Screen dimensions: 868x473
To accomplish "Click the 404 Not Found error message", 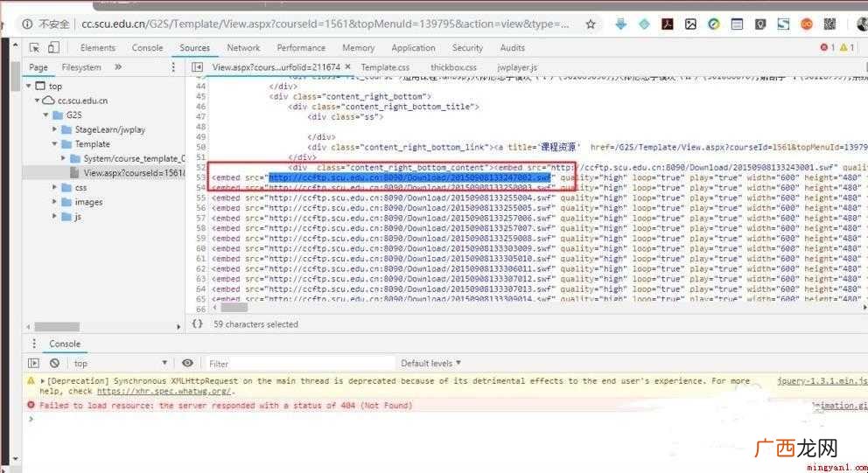I will click(226, 406).
